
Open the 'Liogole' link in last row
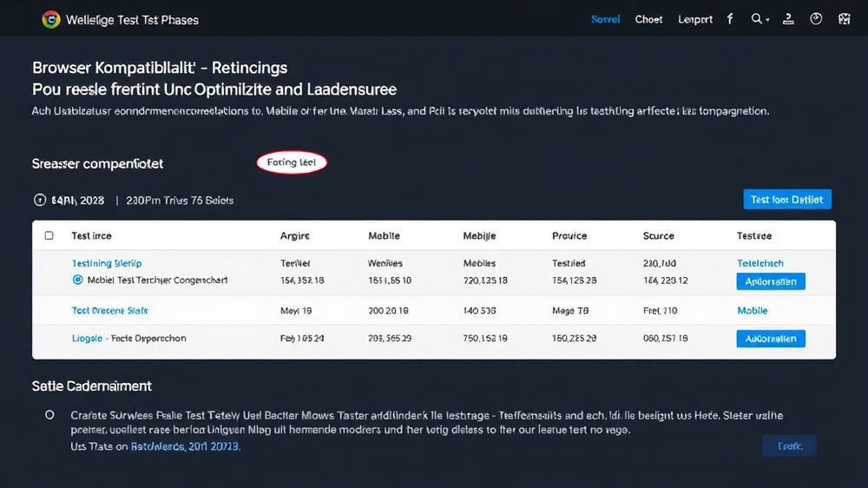pyautogui.click(x=87, y=338)
